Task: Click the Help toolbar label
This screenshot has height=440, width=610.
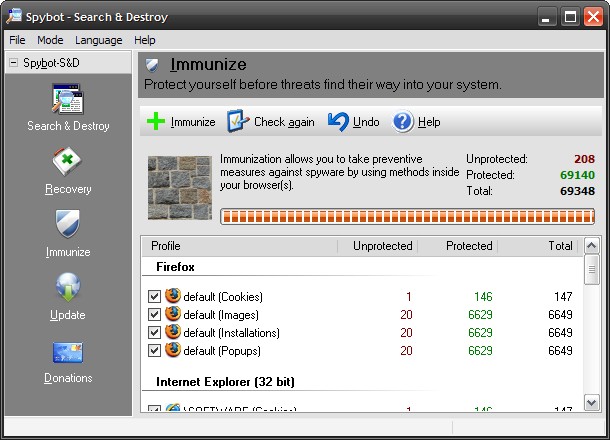Action: pyautogui.click(x=429, y=122)
